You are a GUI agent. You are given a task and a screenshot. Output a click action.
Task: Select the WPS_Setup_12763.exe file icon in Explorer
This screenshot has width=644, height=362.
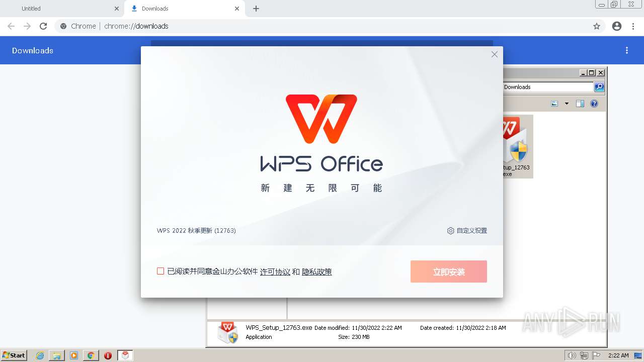click(x=518, y=146)
